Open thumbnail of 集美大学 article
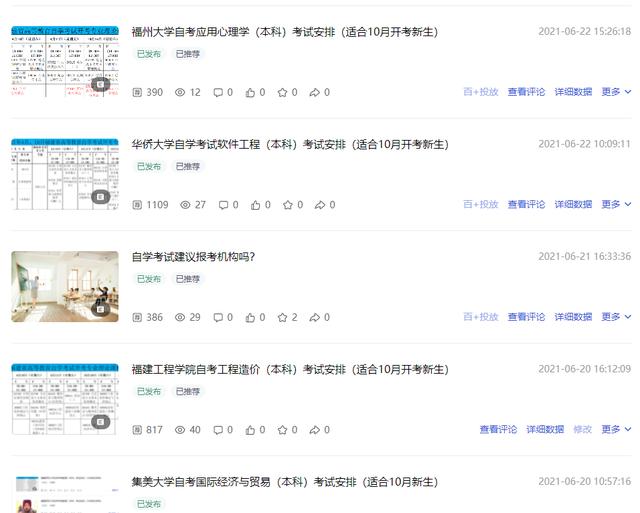The width and height of the screenshot is (640, 513). click(65, 494)
